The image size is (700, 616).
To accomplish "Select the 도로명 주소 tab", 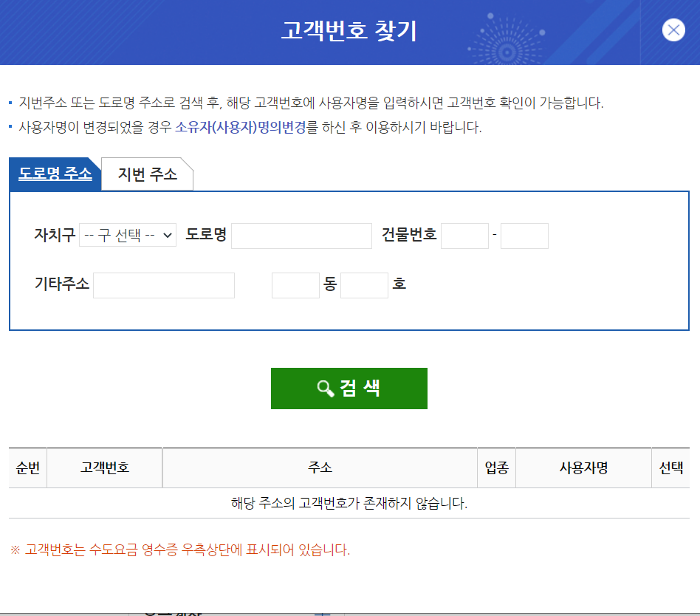I will point(55,174).
